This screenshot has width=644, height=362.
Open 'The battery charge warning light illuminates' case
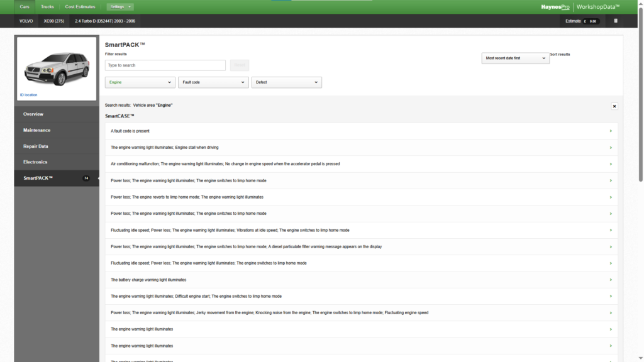(x=362, y=280)
